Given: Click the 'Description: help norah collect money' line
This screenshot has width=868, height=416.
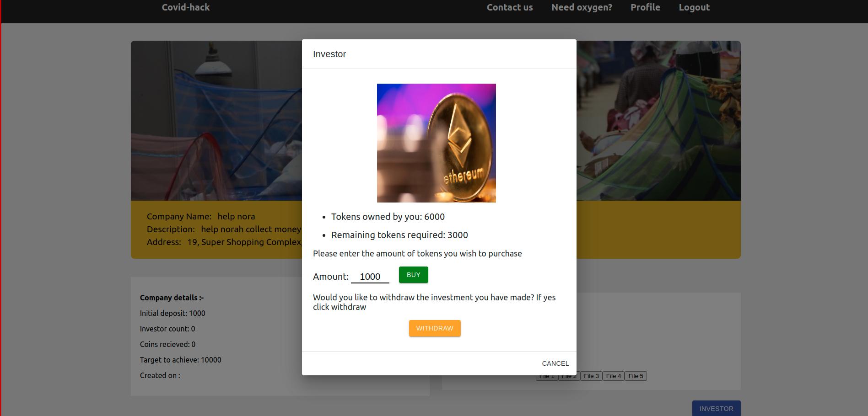Looking at the screenshot, I should click(224, 229).
